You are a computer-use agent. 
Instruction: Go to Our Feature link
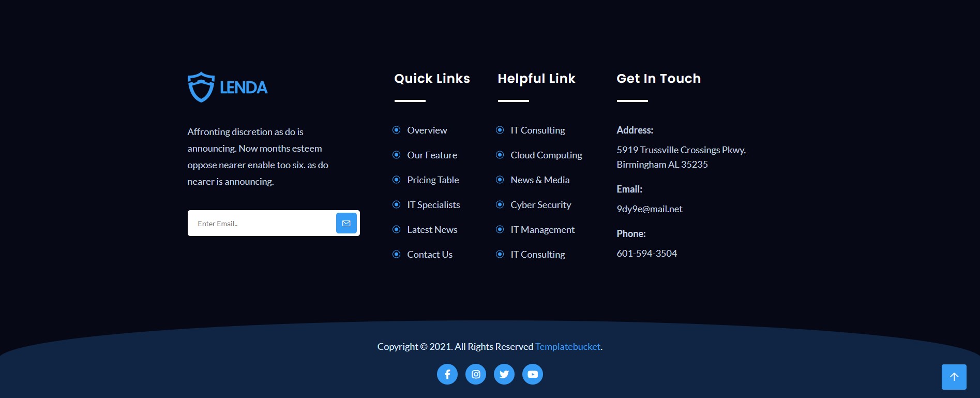432,155
